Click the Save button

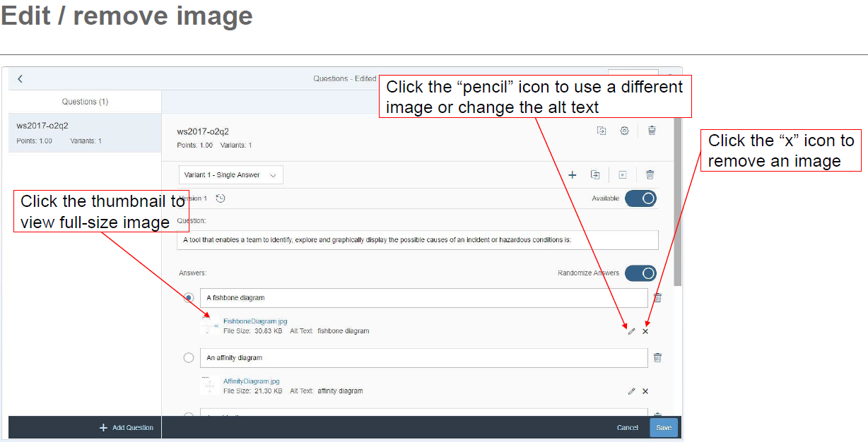pyautogui.click(x=664, y=428)
